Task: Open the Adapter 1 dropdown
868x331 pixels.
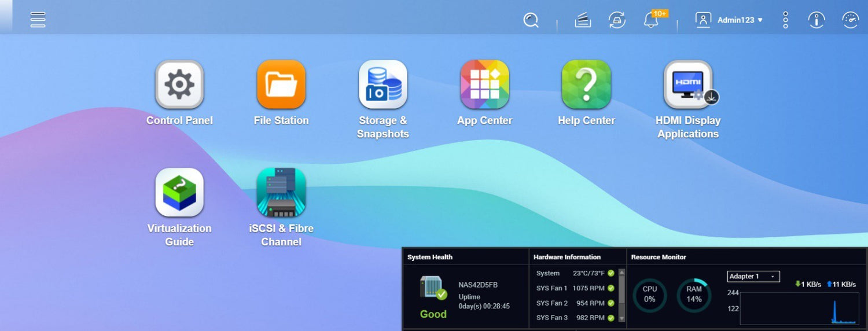Action: tap(753, 277)
